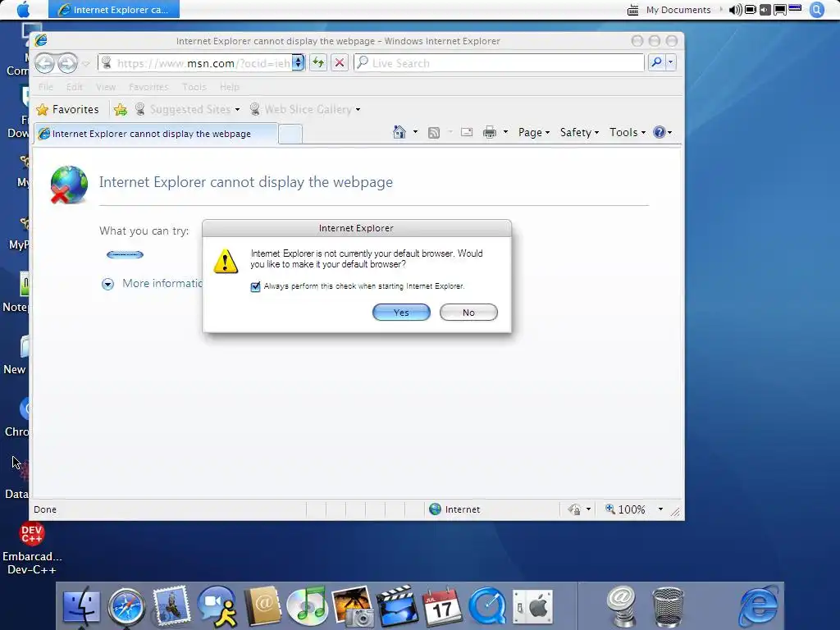This screenshot has width=840, height=630.
Task: Stop loading with the red X icon
Action: [x=340, y=62]
